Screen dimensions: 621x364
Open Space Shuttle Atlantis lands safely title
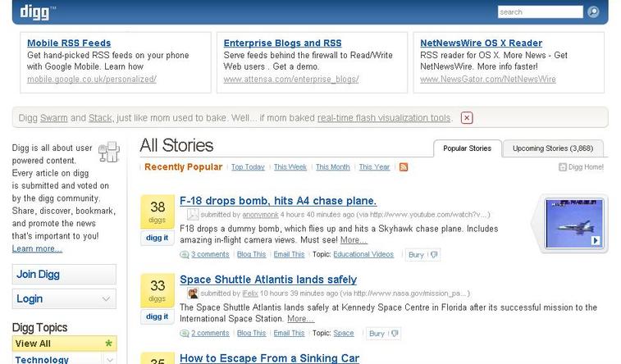click(x=268, y=280)
